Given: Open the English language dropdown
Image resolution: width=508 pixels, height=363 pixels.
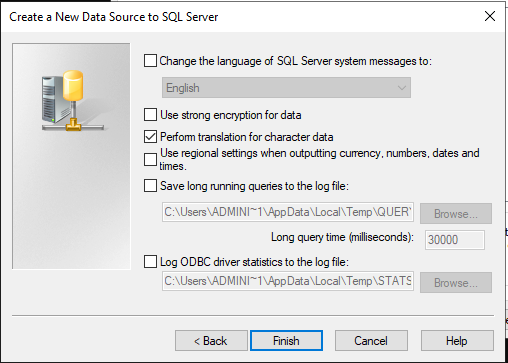Looking at the screenshot, I should coord(286,88).
